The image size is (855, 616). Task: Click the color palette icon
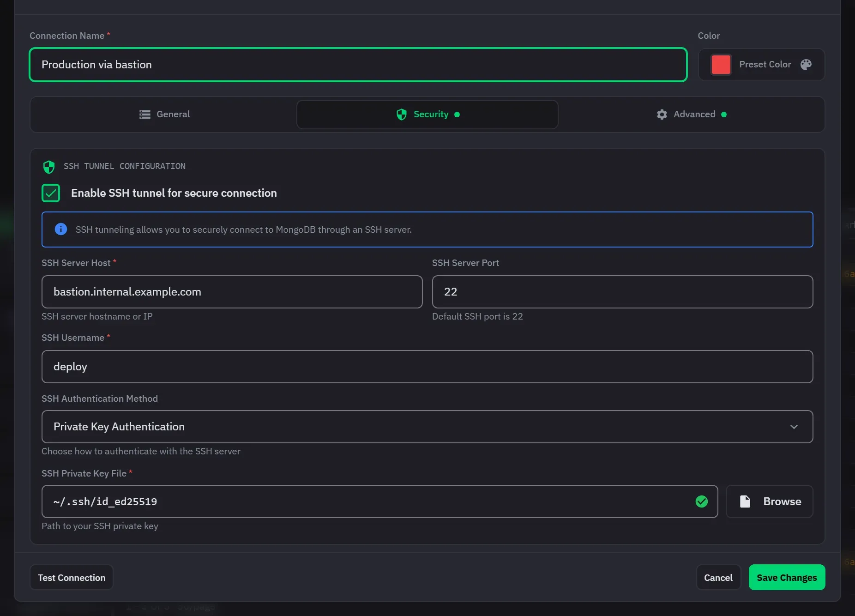[x=806, y=65]
